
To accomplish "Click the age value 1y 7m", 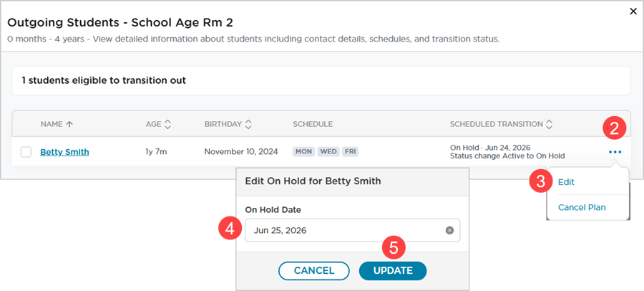I will [x=156, y=152].
